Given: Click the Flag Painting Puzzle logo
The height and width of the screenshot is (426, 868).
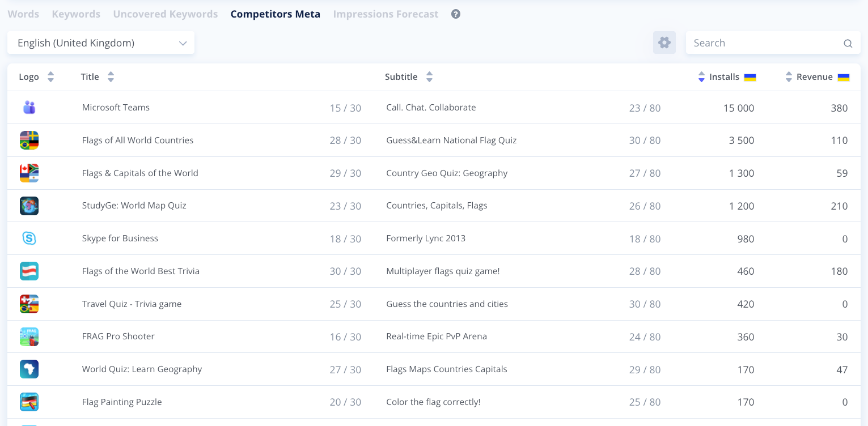Looking at the screenshot, I should pyautogui.click(x=29, y=402).
